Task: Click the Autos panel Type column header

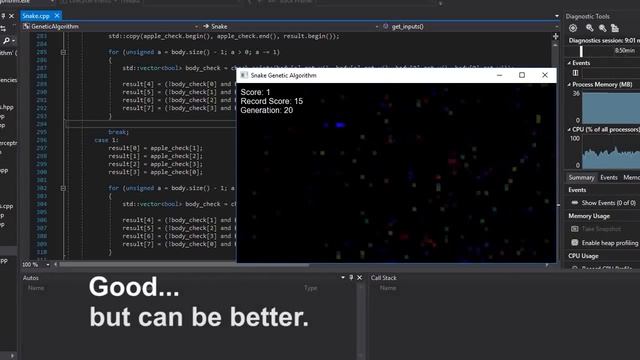Action: [x=311, y=288]
